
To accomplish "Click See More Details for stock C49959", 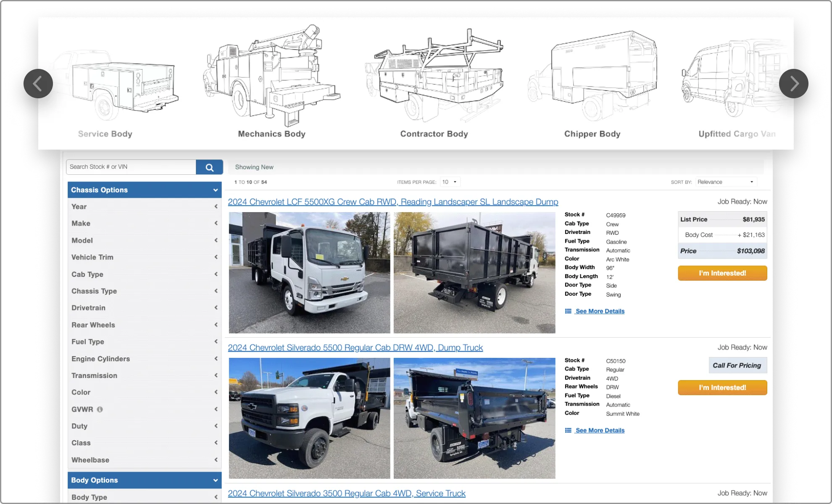I will (x=599, y=311).
